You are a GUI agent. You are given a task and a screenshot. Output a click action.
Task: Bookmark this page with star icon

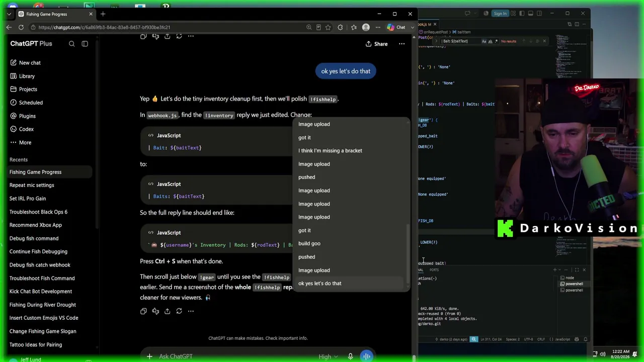click(x=328, y=27)
